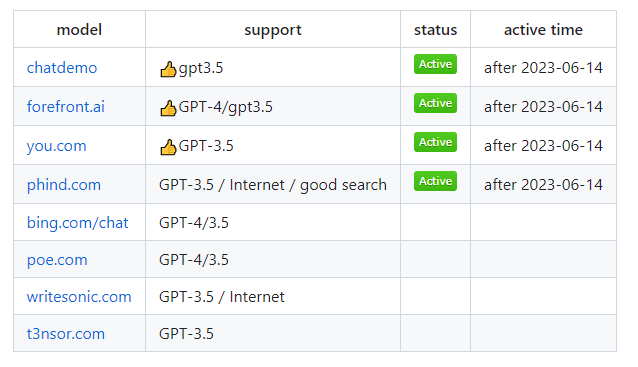
Task: Visit the writesonic.com link
Action: pos(79,297)
